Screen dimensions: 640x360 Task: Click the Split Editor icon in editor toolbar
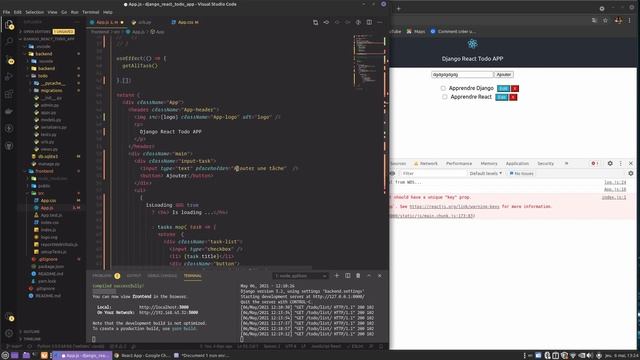click(369, 22)
